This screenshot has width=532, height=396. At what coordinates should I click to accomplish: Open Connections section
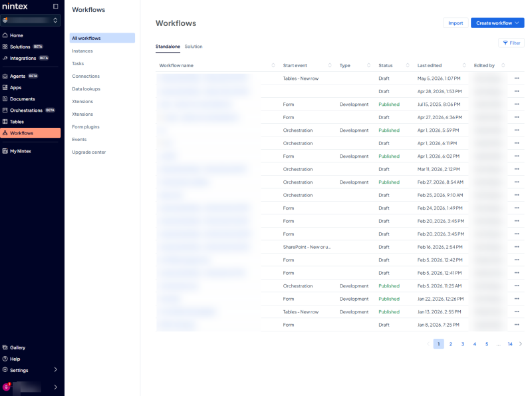(x=86, y=76)
